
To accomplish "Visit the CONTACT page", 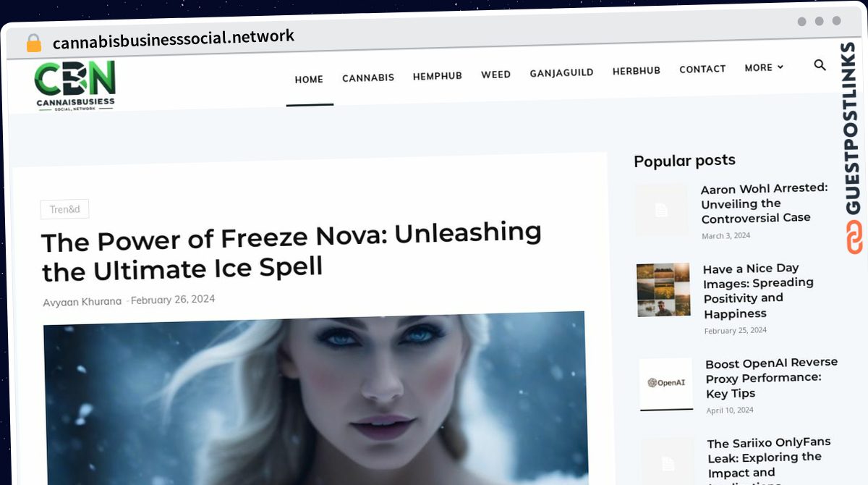I will tap(702, 69).
